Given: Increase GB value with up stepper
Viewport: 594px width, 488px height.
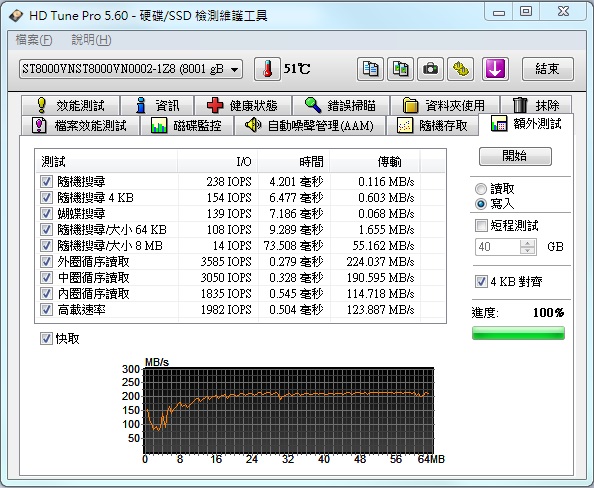Looking at the screenshot, I should point(528,243).
